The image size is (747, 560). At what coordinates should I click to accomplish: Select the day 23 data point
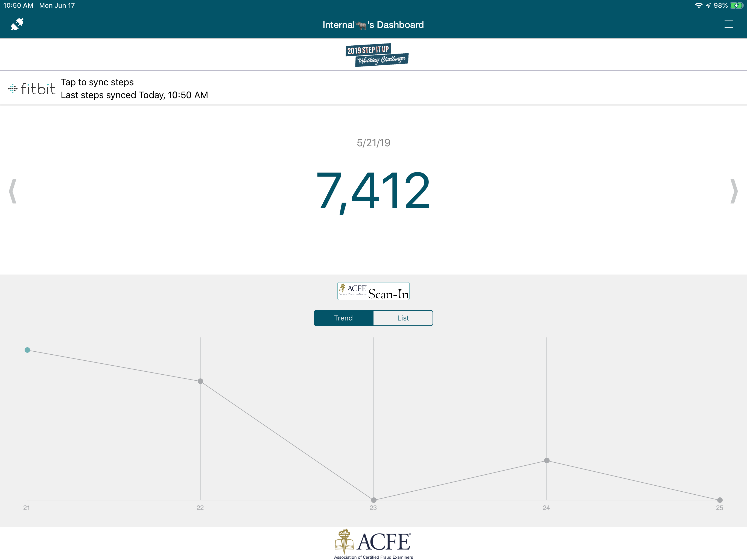pyautogui.click(x=373, y=500)
